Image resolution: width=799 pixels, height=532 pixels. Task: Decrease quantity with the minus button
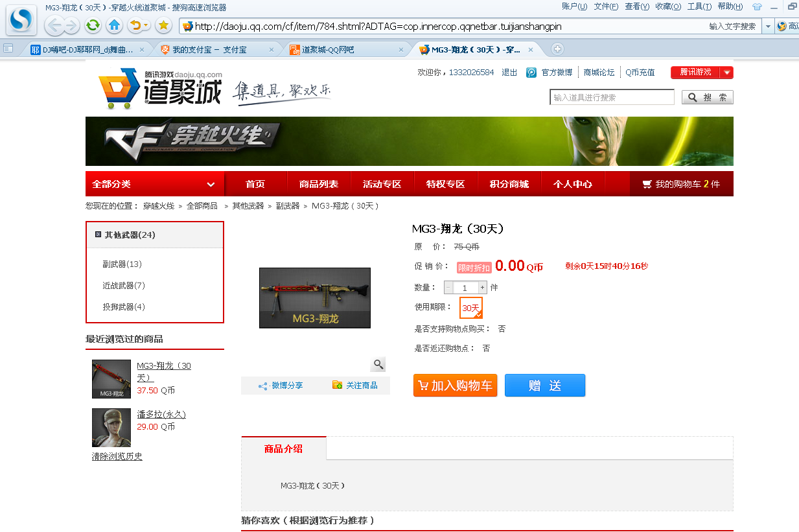point(448,288)
